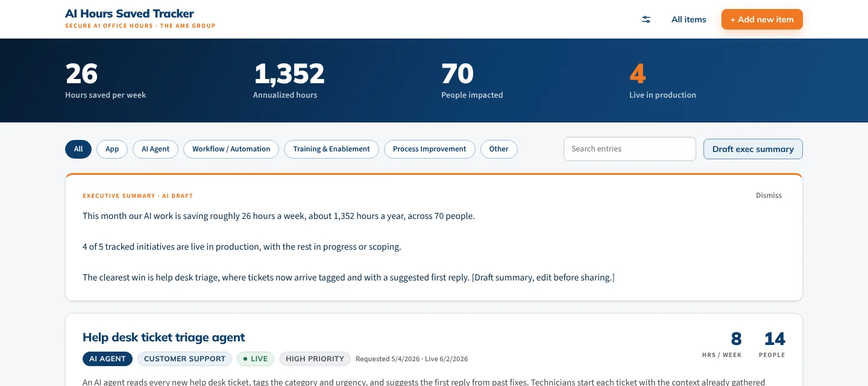
Task: Filter entries by AI Agent category
Action: (x=156, y=149)
